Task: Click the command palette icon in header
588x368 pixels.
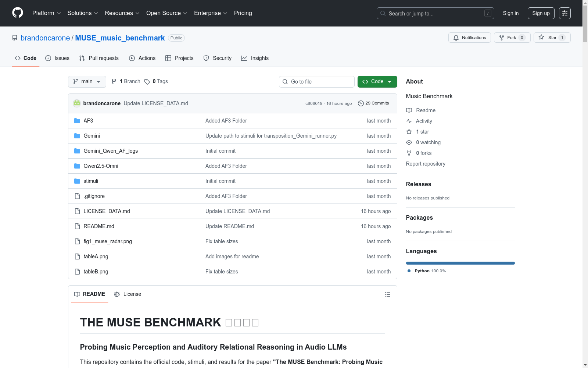Action: [x=565, y=13]
